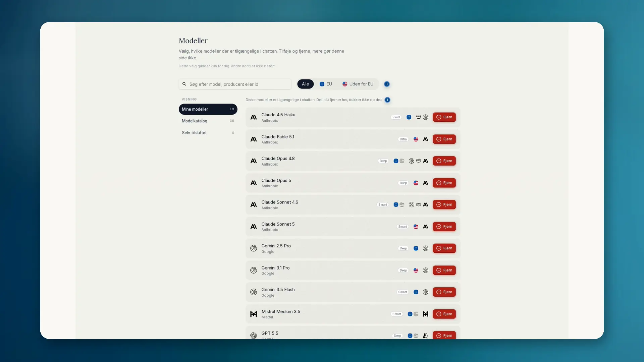Click the Anthropic logo left of Claude Opus 5
Image resolution: width=644 pixels, height=362 pixels.
tap(254, 183)
